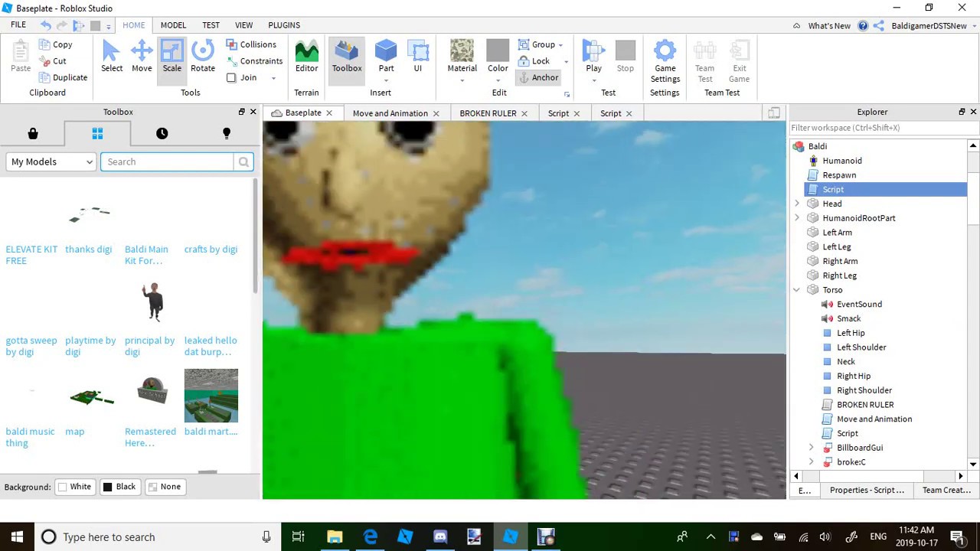The width and height of the screenshot is (980, 551).
Task: Open the Color button in Edit group
Action: tap(498, 57)
